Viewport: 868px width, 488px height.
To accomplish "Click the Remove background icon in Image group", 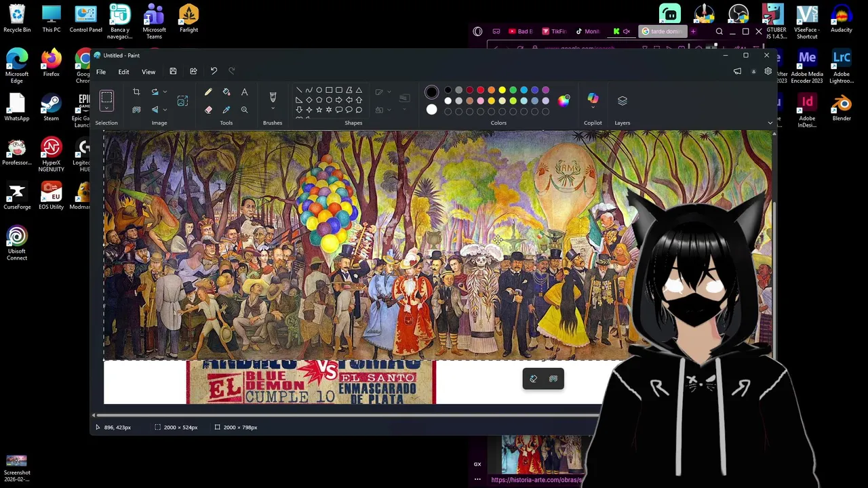I will point(136,110).
